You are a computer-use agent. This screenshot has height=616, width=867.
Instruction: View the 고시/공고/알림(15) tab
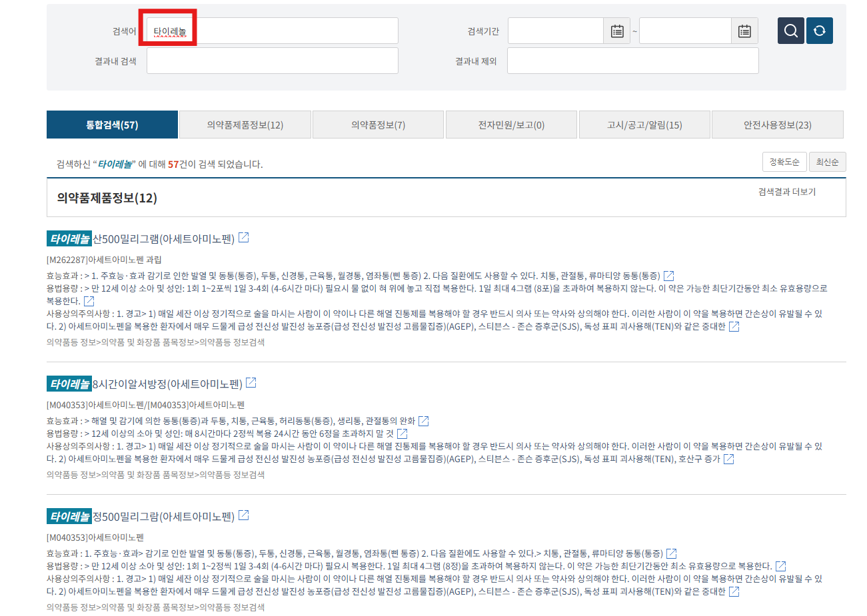pos(644,125)
